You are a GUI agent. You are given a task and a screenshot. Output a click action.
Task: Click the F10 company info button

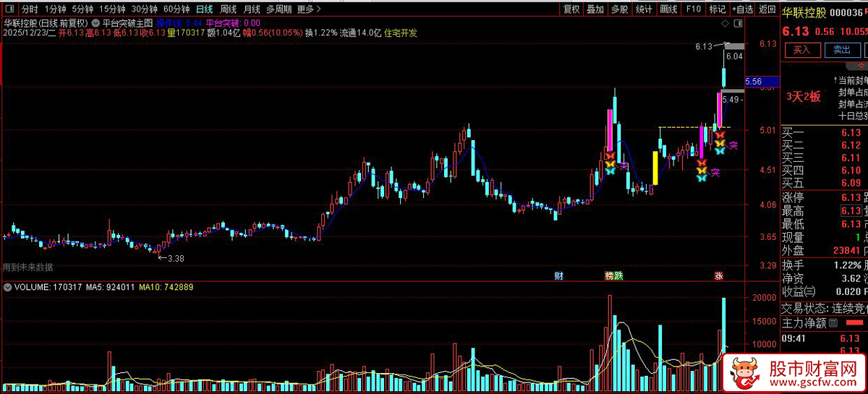point(693,9)
